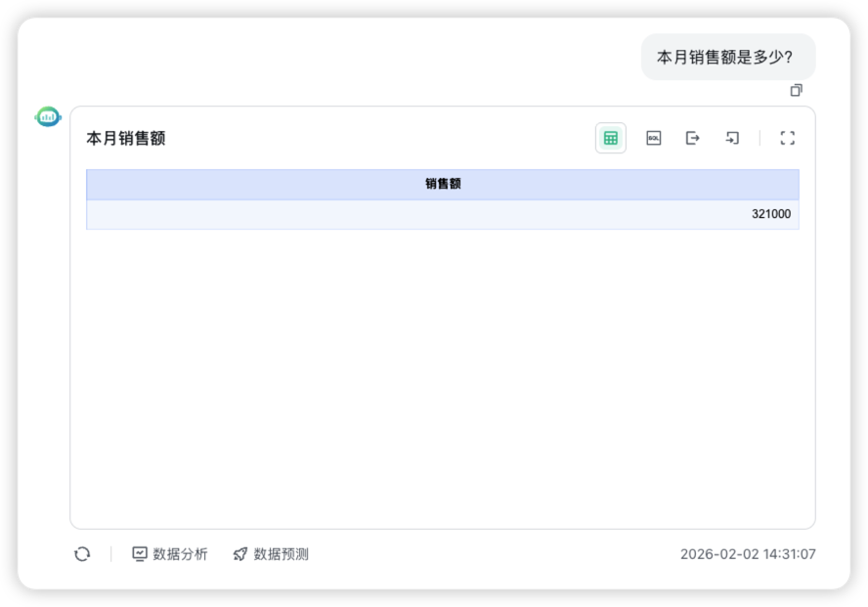Click the import data icon
Image resolution: width=868 pixels, height=607 pixels.
[x=731, y=138]
